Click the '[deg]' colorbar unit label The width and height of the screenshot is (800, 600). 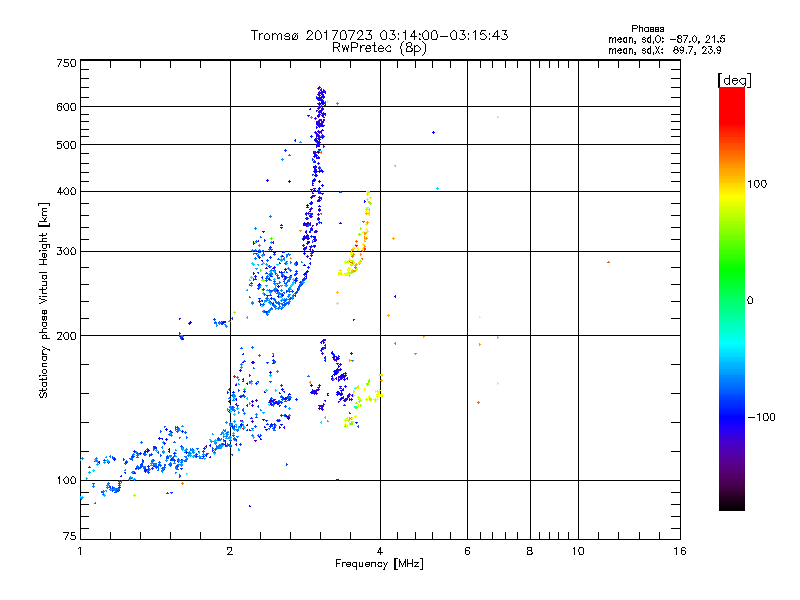tap(734, 80)
